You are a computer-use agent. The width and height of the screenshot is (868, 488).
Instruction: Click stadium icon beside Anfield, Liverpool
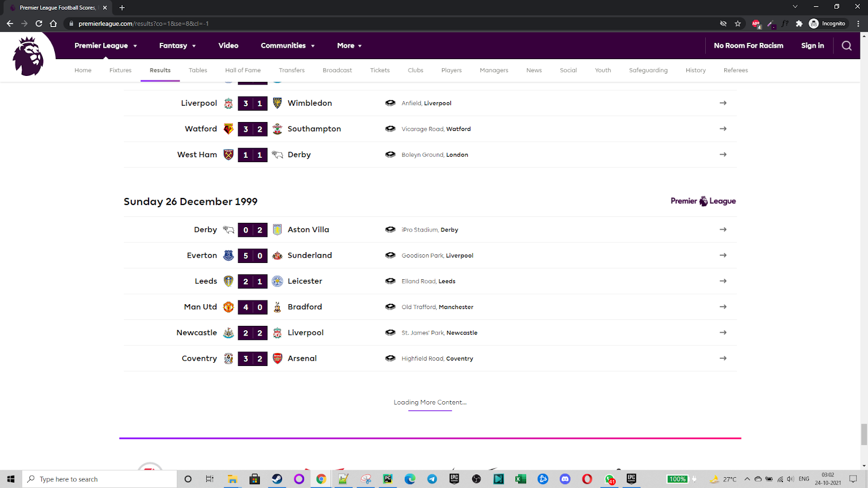click(x=390, y=103)
